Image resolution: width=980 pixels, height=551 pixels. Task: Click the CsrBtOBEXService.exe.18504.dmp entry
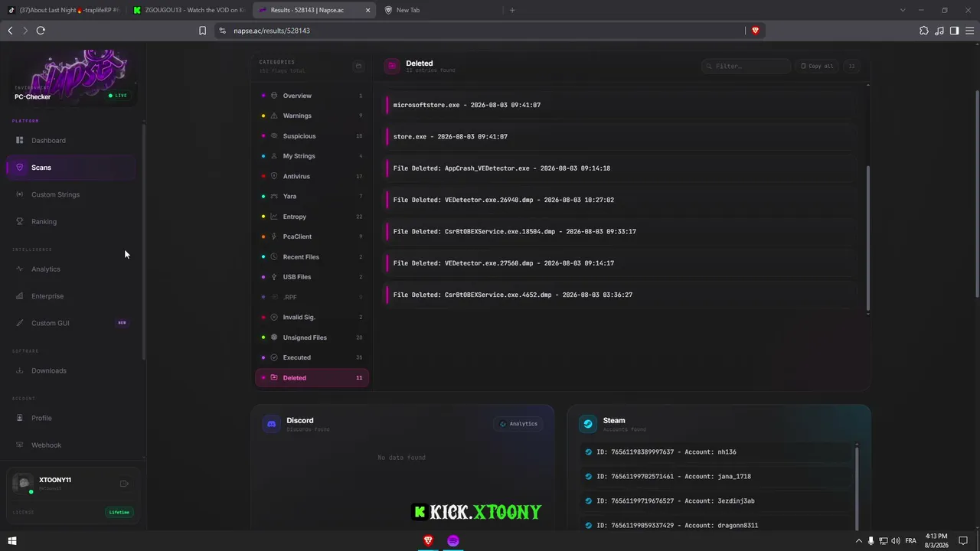click(x=621, y=232)
